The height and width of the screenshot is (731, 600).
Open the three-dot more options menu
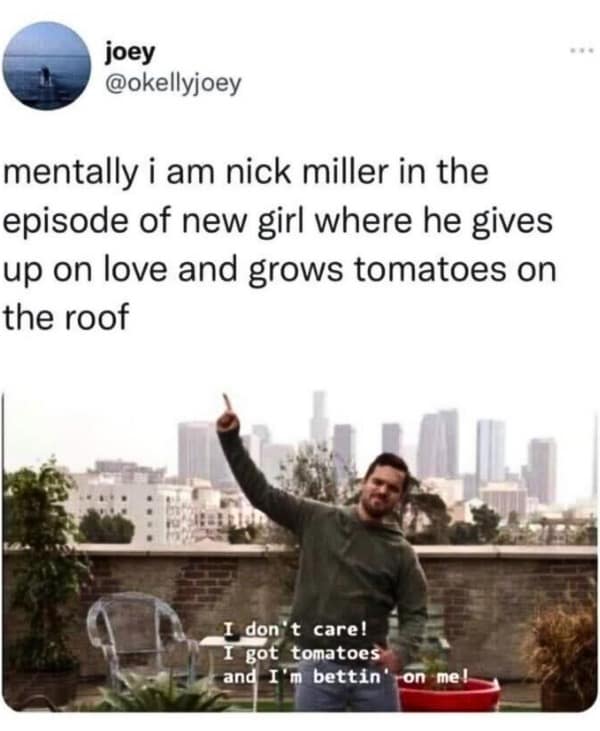[585, 49]
